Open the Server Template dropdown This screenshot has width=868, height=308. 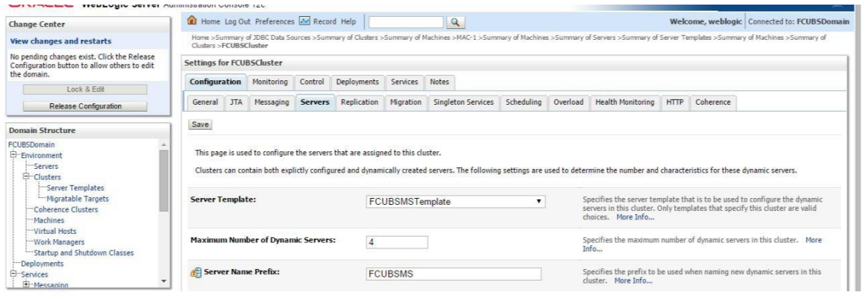coord(455,202)
